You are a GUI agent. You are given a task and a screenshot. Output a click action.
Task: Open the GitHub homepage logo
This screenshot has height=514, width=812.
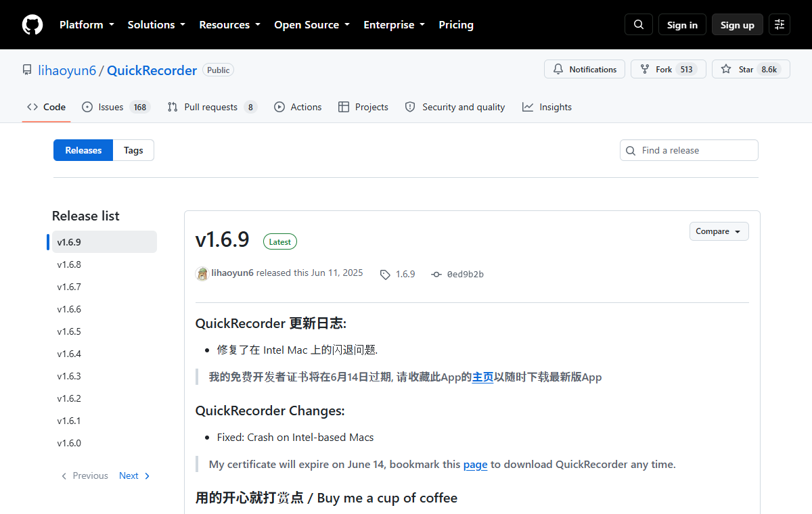tap(32, 25)
